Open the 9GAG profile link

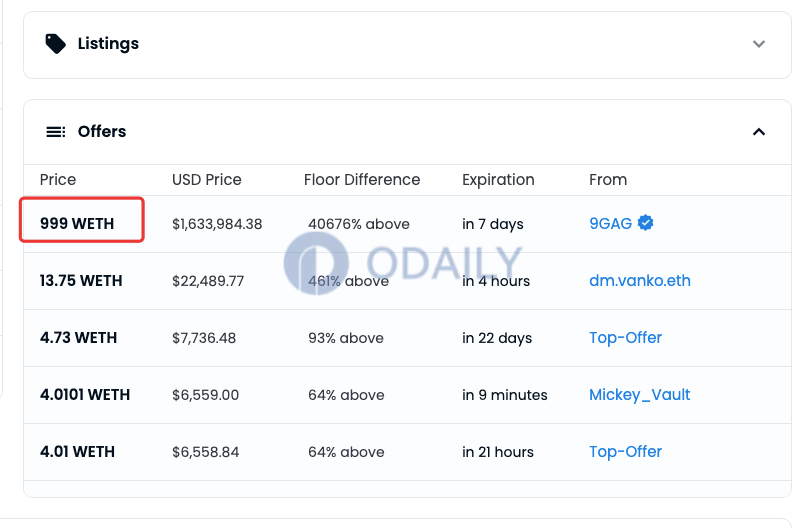point(610,223)
